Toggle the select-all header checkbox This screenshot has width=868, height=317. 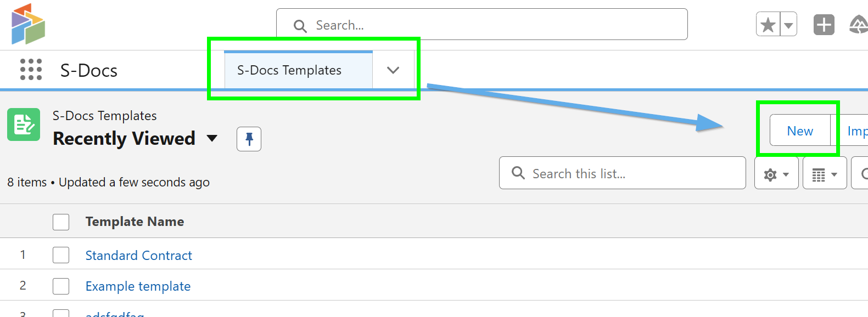click(x=61, y=222)
